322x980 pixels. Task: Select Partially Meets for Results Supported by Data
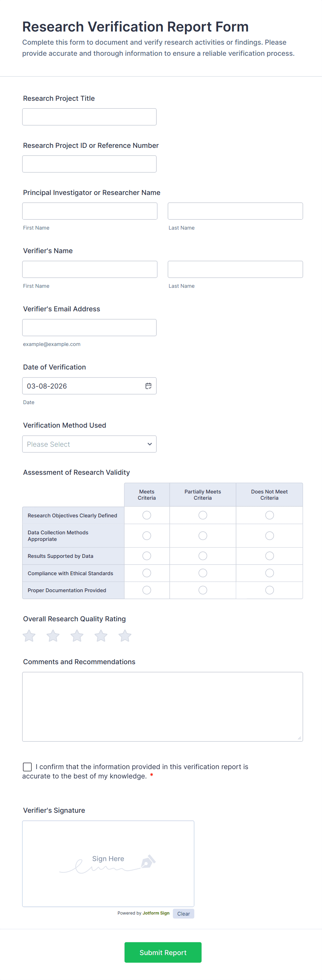203,556
